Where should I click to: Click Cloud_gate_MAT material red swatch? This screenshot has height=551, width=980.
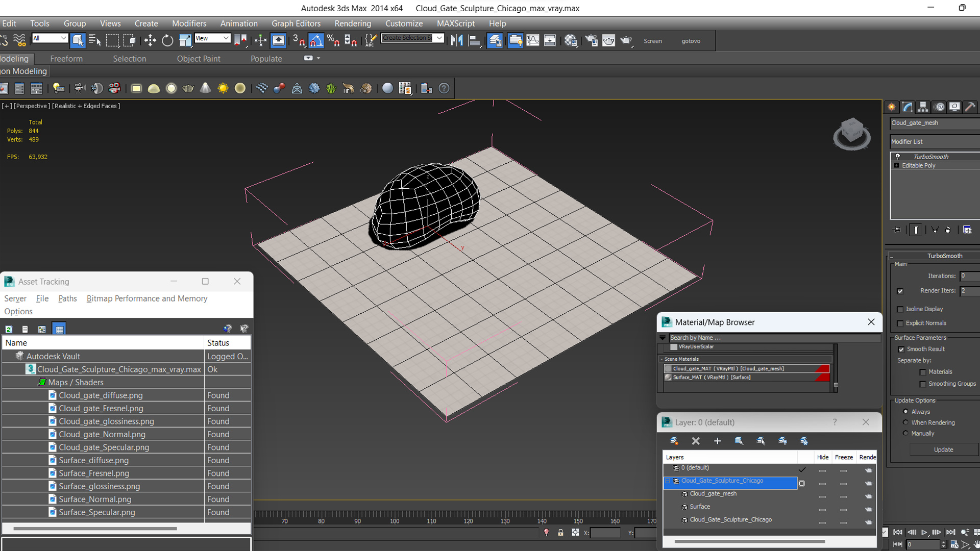[x=822, y=368]
